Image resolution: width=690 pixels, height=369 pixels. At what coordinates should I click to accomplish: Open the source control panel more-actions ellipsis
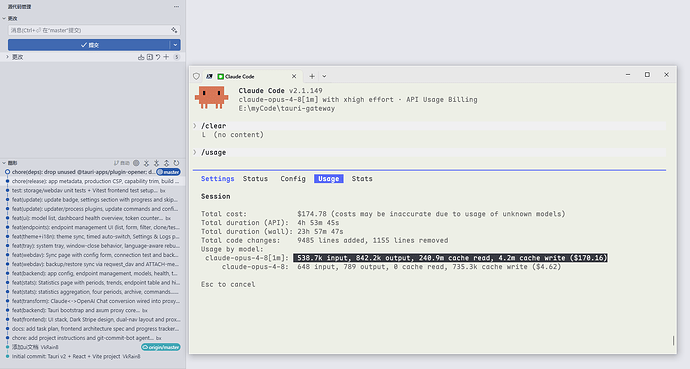[176, 7]
